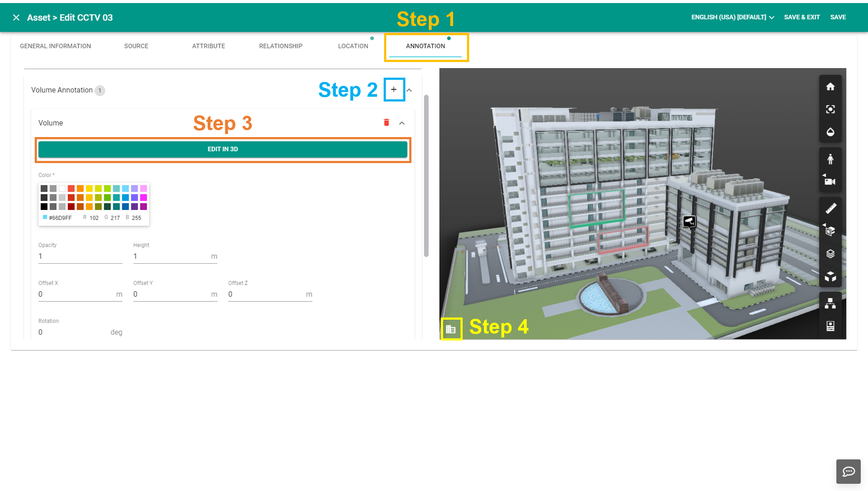The width and height of the screenshot is (868, 491).
Task: Switch to the Source tab
Action: pyautogui.click(x=136, y=46)
